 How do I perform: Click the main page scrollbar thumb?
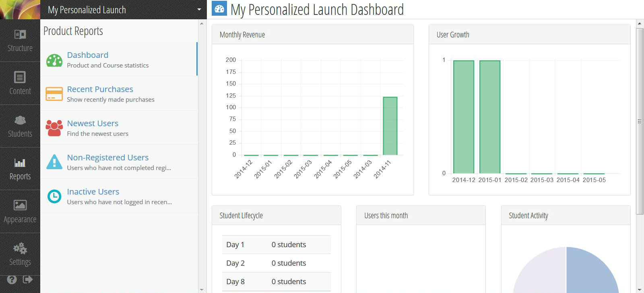click(x=640, y=121)
